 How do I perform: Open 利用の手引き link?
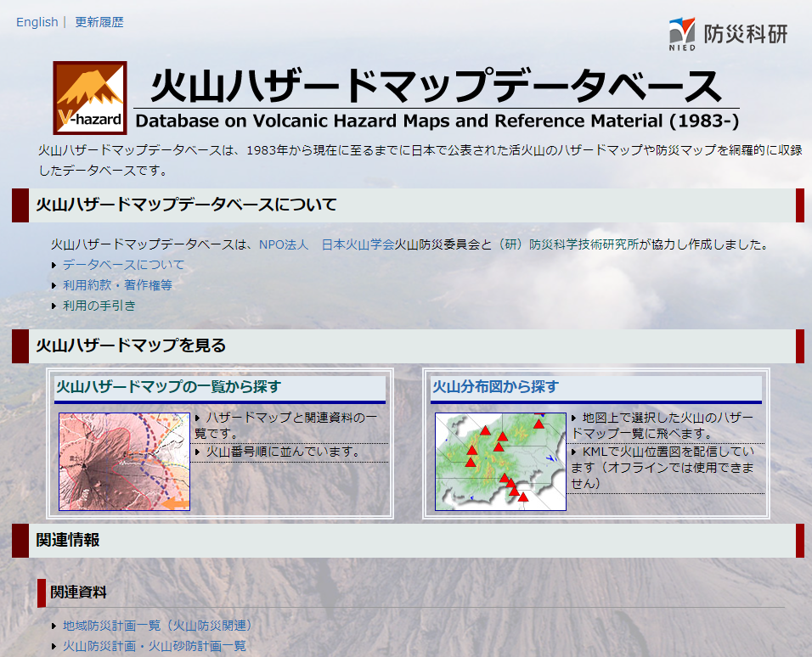click(x=99, y=306)
